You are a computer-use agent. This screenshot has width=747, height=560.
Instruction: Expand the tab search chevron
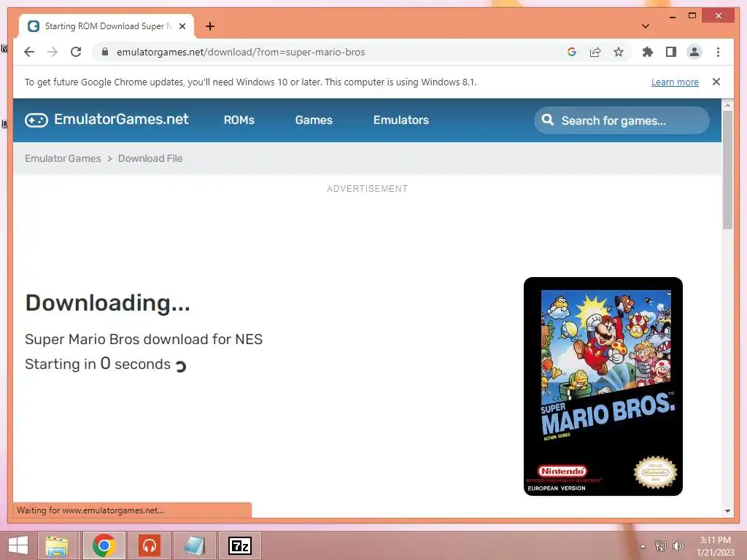[646, 26]
